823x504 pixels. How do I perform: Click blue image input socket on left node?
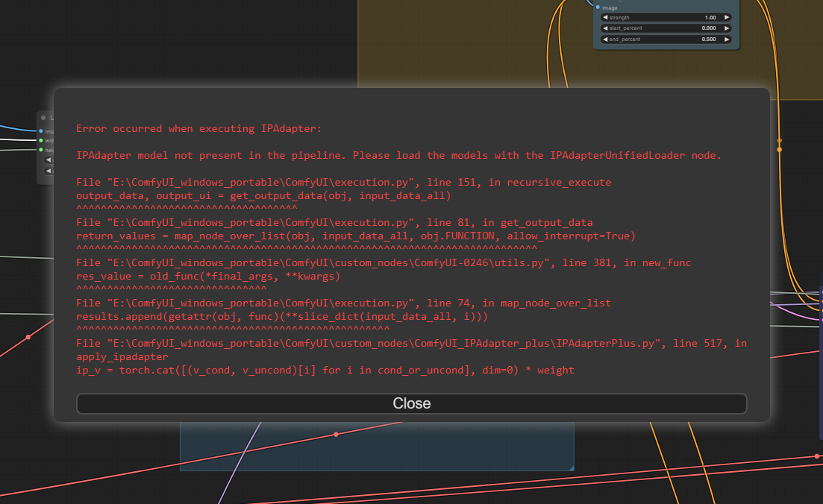coord(41,131)
